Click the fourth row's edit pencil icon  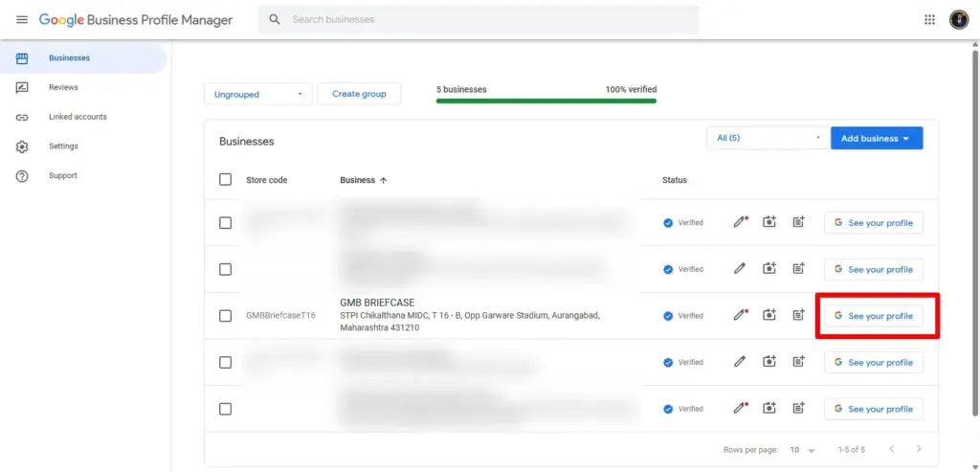pos(740,363)
